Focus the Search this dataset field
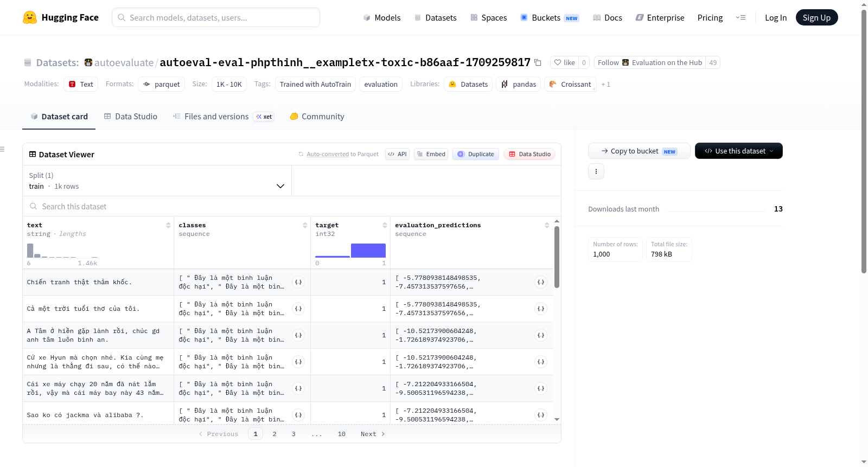The image size is (868, 467). coord(292,206)
